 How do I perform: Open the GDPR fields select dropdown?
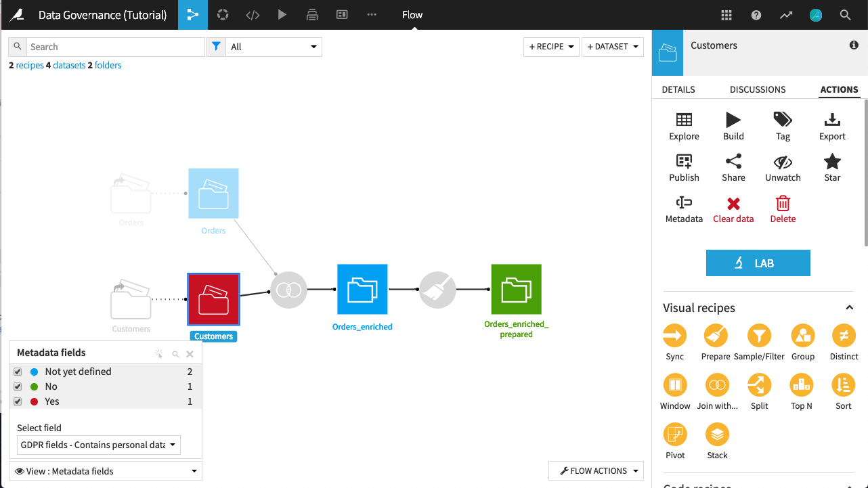click(99, 445)
